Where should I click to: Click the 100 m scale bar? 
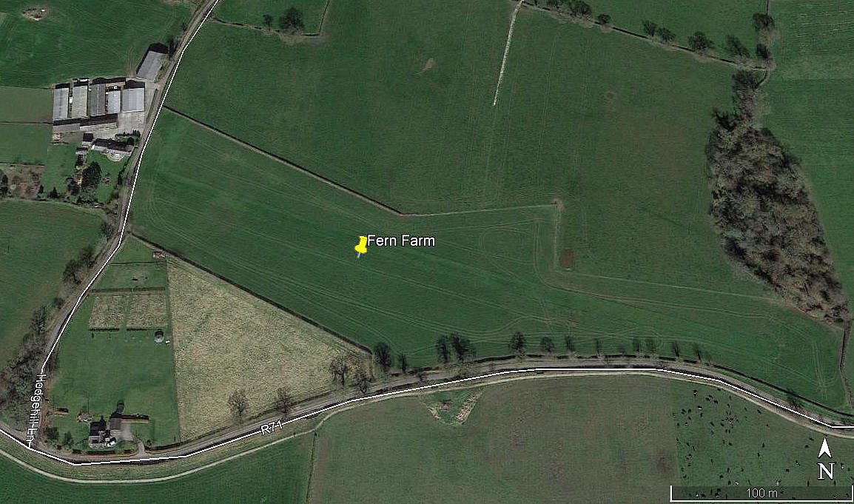761,493
